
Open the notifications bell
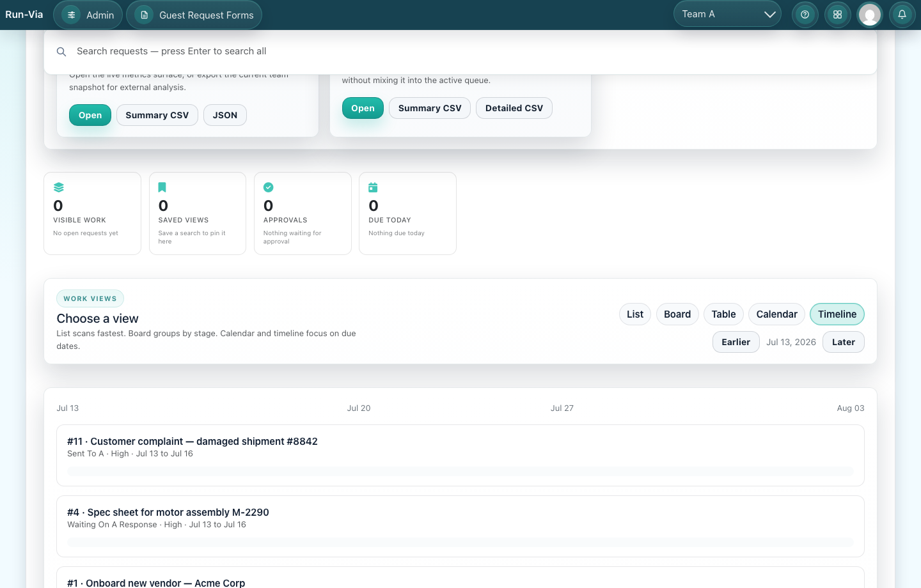[902, 15]
